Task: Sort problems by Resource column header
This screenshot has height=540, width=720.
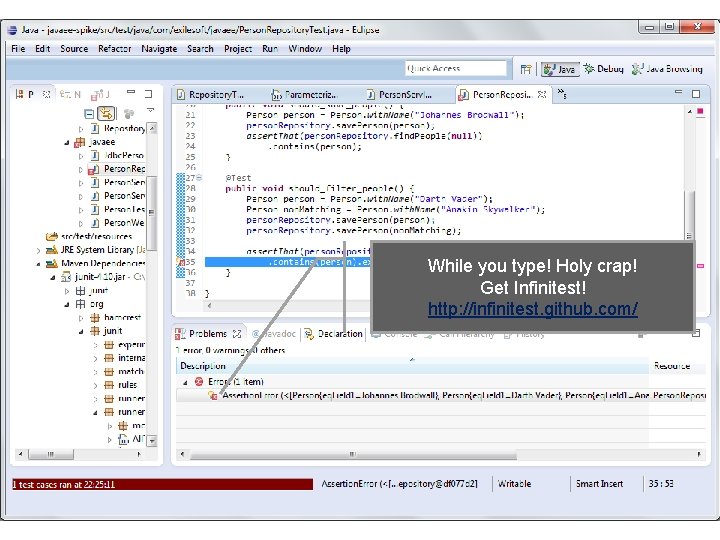Action: pyautogui.click(x=677, y=366)
